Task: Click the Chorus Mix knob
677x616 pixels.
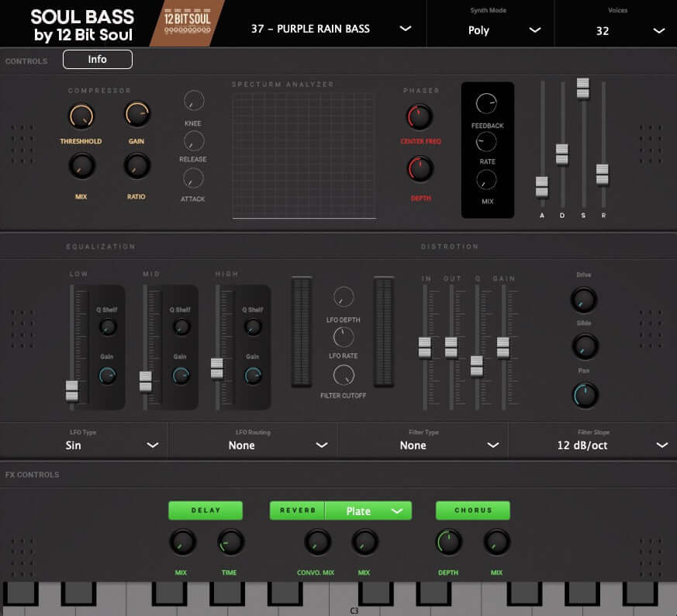Action: (496, 542)
